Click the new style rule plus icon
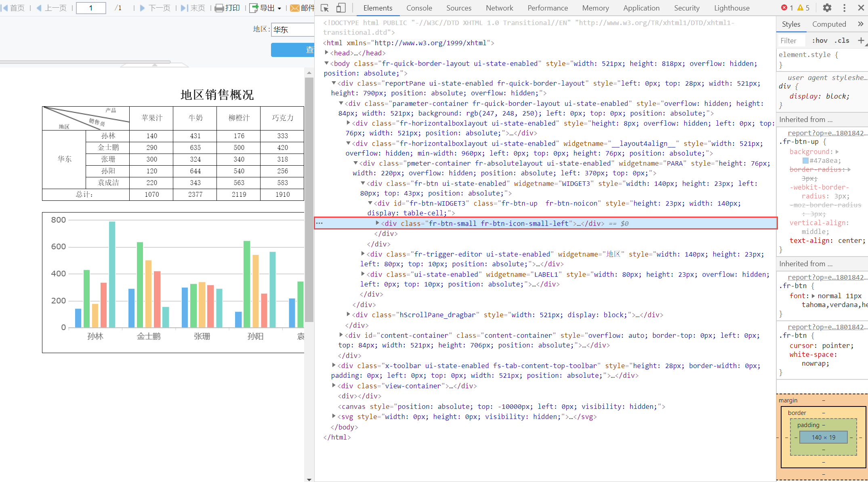The width and height of the screenshot is (868, 482). pos(861,40)
